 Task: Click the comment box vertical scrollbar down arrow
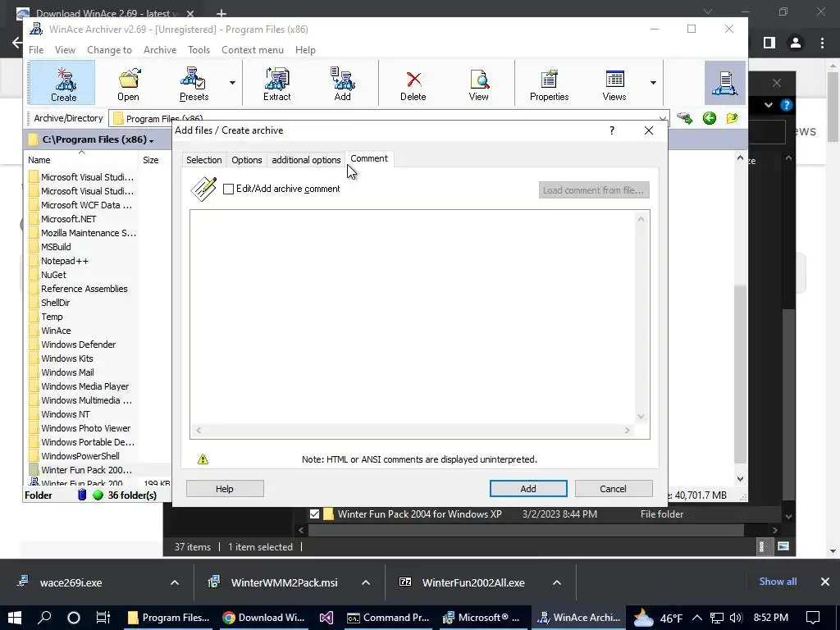click(x=641, y=417)
